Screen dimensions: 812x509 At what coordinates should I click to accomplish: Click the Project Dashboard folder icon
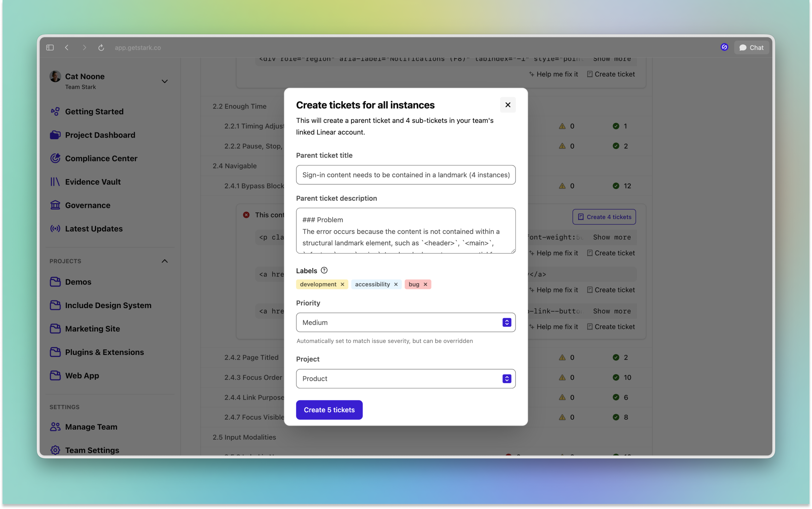(x=55, y=135)
